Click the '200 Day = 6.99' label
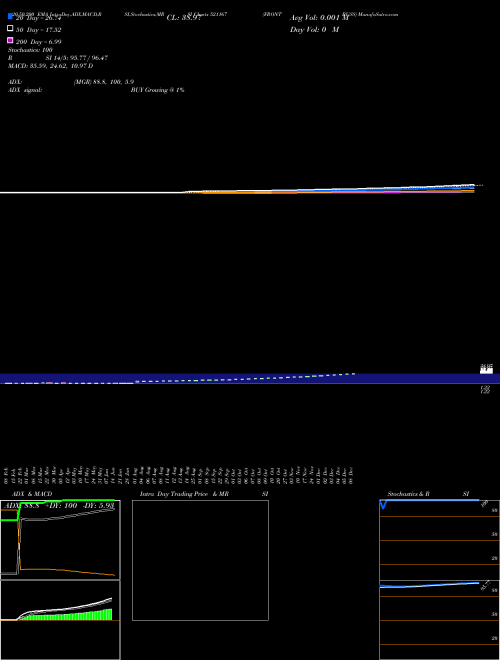Image resolution: width=500 pixels, height=660 pixels. (39, 42)
